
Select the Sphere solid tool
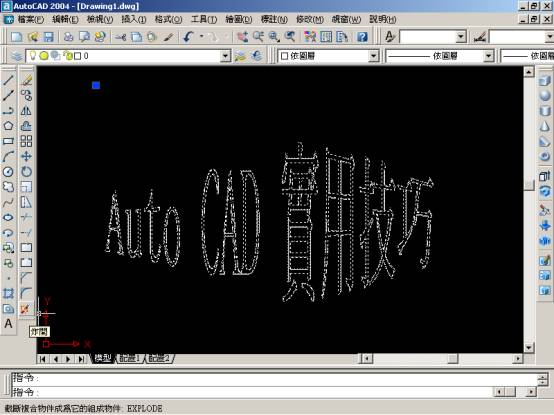545,96
